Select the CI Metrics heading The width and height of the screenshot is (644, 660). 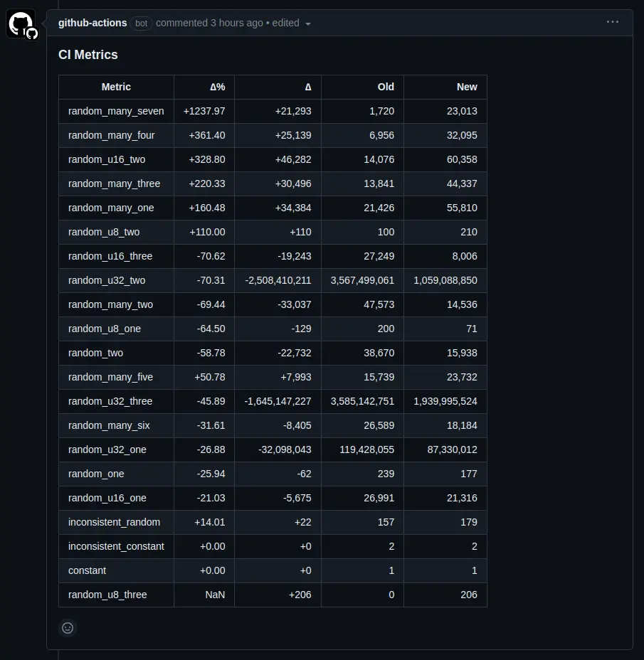pos(88,55)
